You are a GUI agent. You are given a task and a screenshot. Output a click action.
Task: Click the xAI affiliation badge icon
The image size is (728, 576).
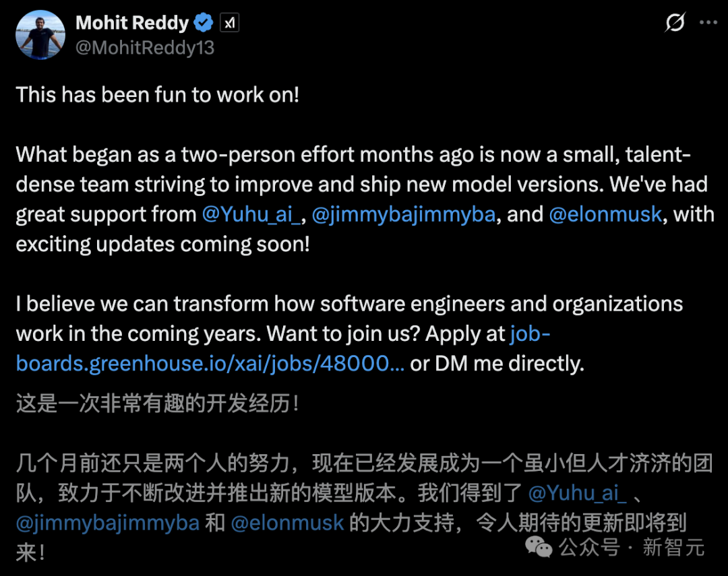[x=229, y=24]
